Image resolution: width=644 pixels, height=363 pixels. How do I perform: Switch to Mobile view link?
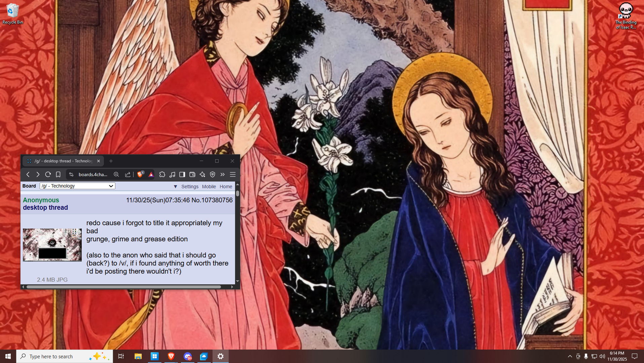pyautogui.click(x=209, y=187)
